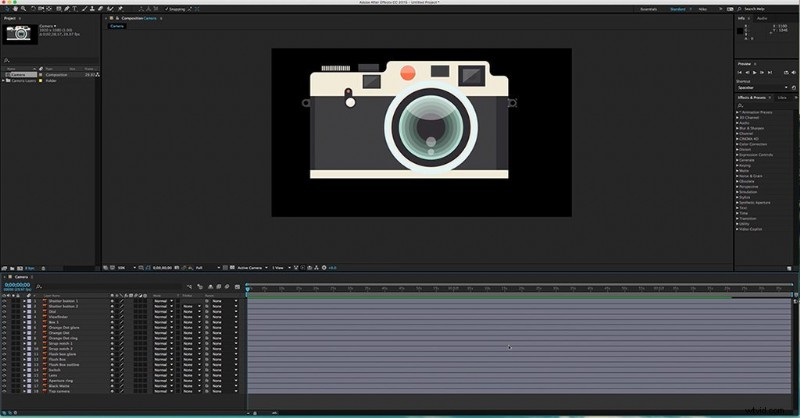This screenshot has width=800, height=418.
Task: Click the timeline current timecode display
Action: point(17,285)
